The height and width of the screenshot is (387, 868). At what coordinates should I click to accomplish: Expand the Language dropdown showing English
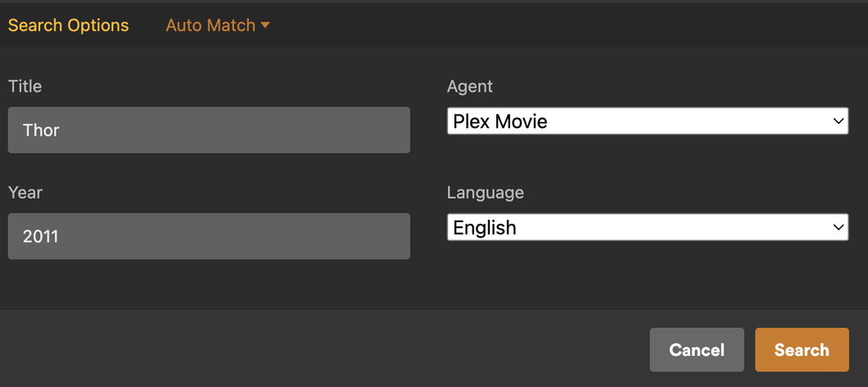[x=647, y=227]
